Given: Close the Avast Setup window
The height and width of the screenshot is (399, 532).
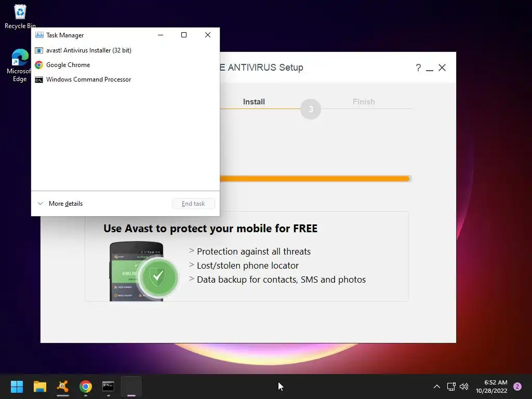Looking at the screenshot, I should click(442, 68).
